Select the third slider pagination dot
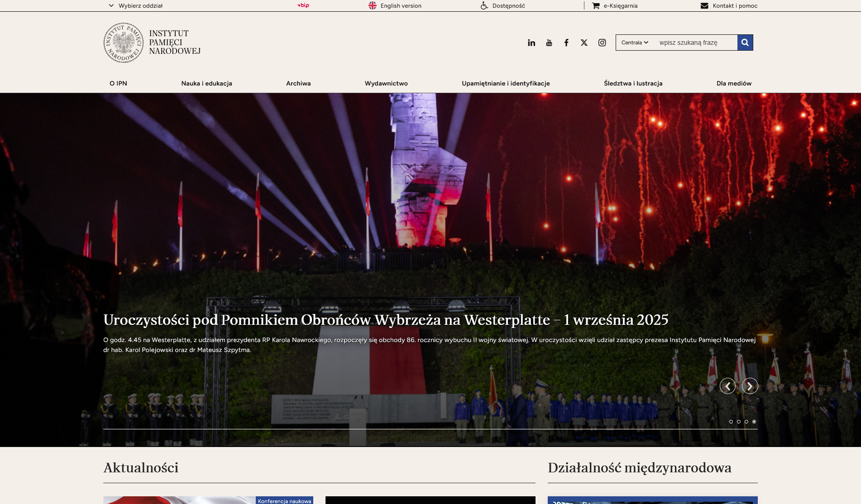Viewport: 861px width, 504px height. pos(746,422)
